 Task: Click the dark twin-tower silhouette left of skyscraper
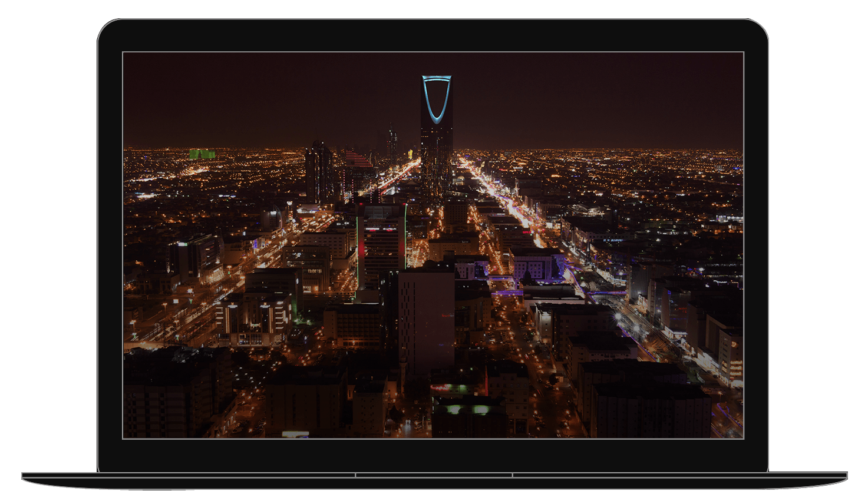(x=319, y=171)
